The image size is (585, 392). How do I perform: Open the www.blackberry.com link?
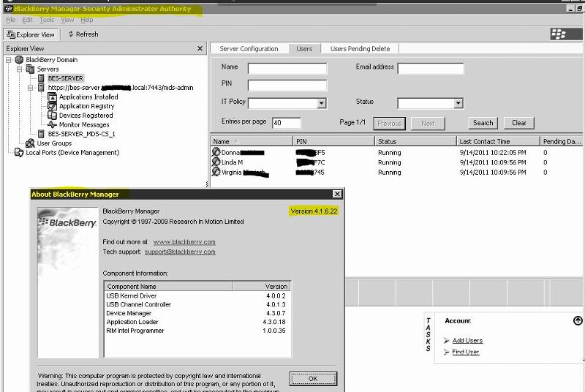(x=184, y=242)
